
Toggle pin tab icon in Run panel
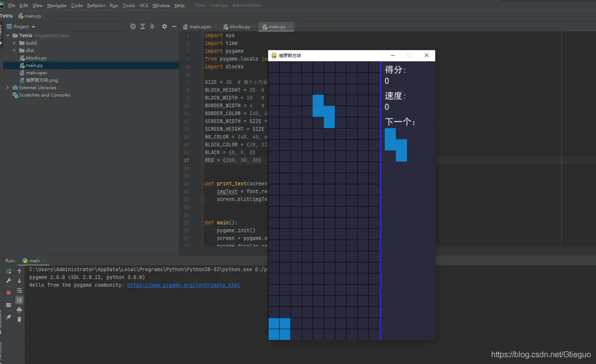tap(8, 317)
